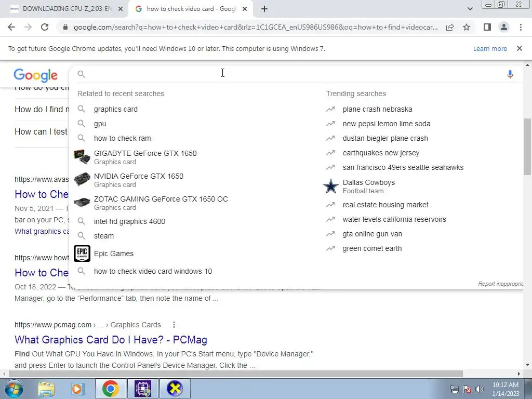The width and height of the screenshot is (532, 399).
Task: Click scrollbar down arrow on page
Action: [x=528, y=365]
